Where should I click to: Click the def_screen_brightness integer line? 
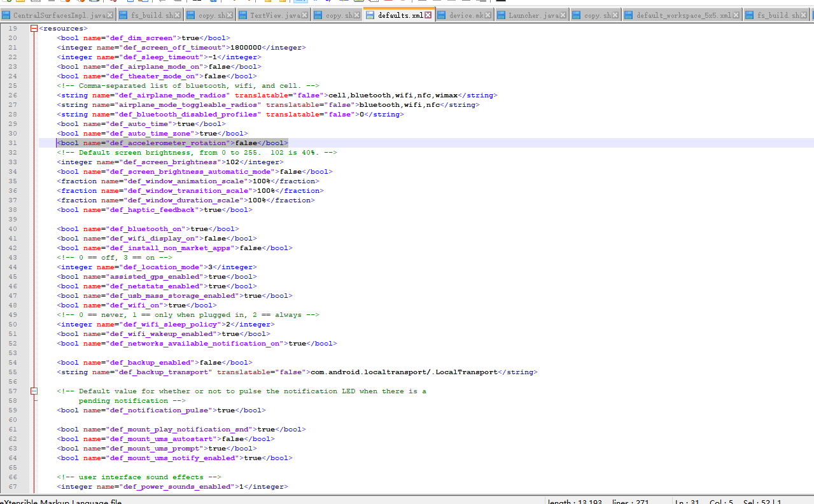(x=170, y=162)
